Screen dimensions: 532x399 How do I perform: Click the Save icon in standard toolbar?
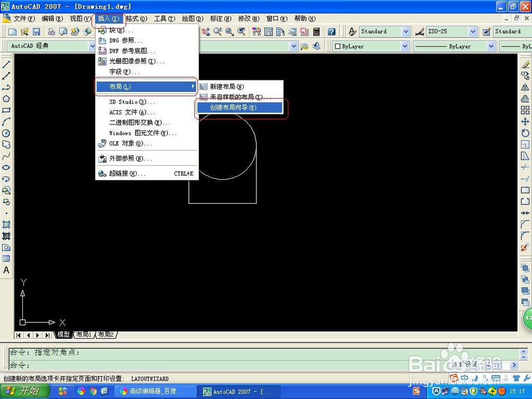pyautogui.click(x=36, y=32)
